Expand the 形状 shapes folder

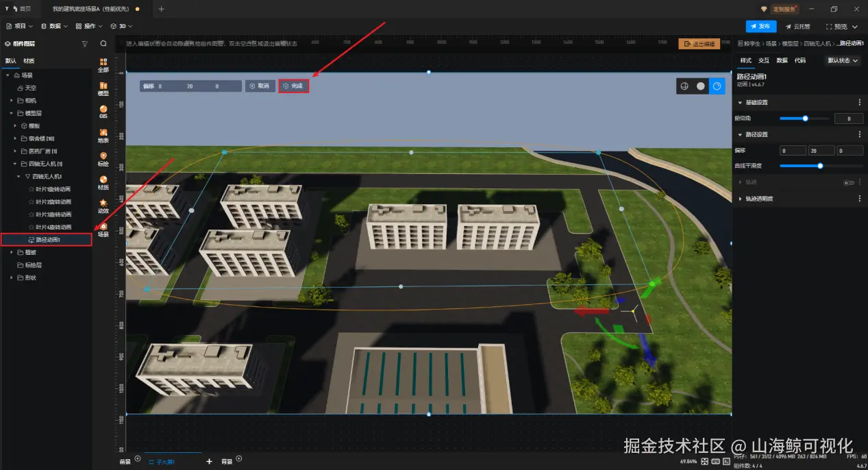[x=12, y=277]
